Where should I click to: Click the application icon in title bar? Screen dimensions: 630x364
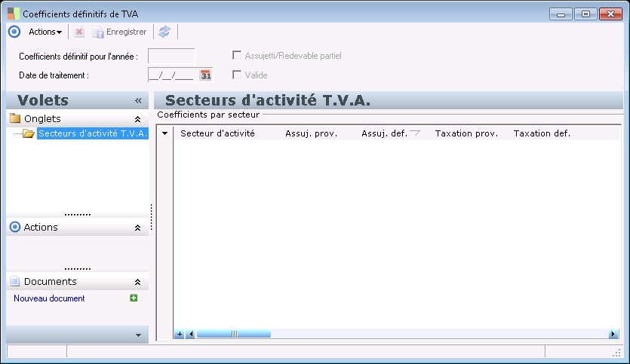(x=14, y=14)
